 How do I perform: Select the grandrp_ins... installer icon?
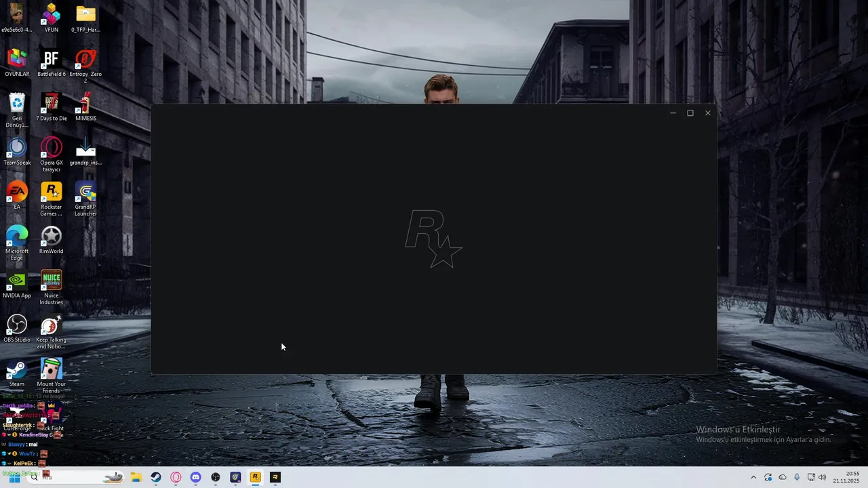coord(85,151)
